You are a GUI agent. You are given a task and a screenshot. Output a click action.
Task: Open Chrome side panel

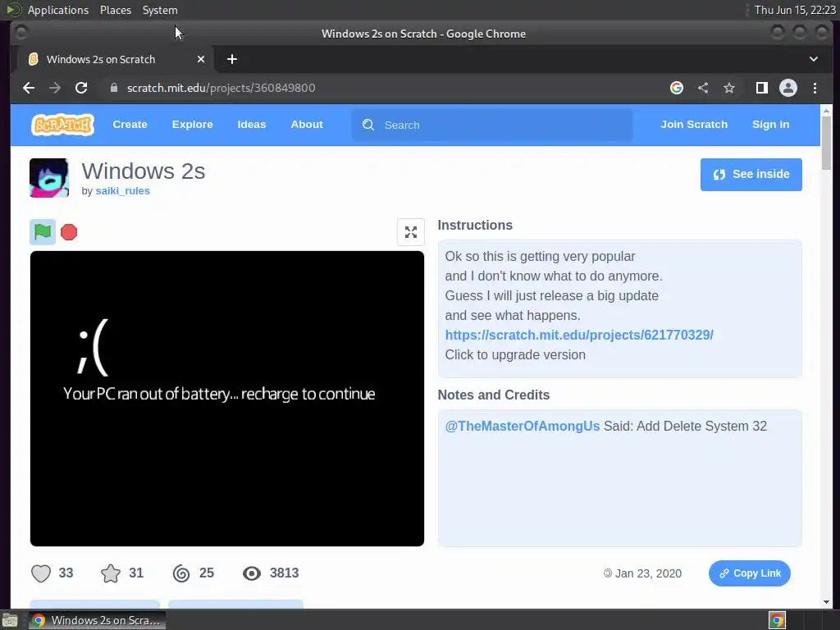coord(762,88)
